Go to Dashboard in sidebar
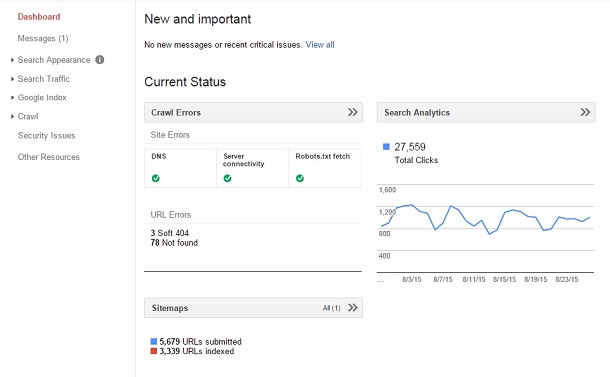This screenshot has width=610, height=377. [39, 17]
